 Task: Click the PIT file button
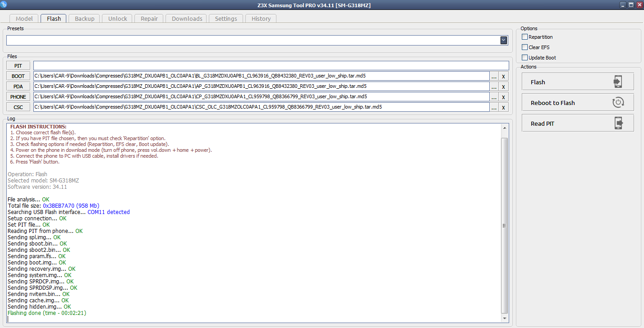click(x=18, y=66)
